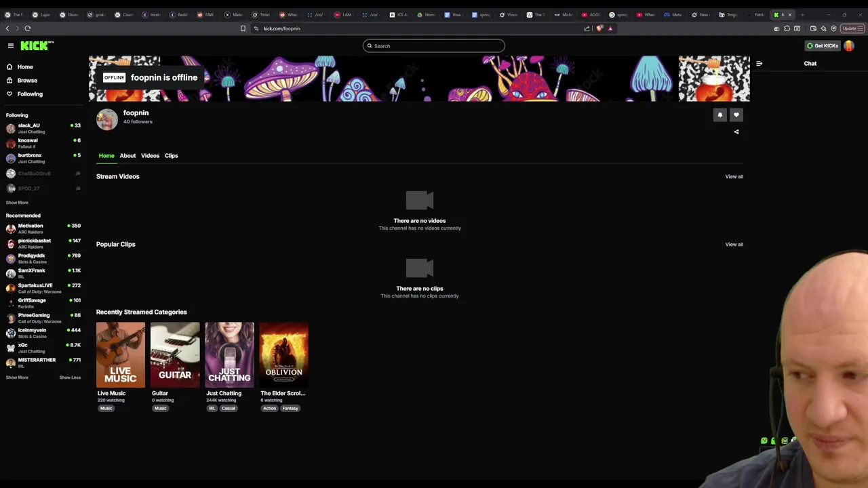Viewport: 868px width, 488px height.
Task: Click the KICK logo
Action: point(37,45)
